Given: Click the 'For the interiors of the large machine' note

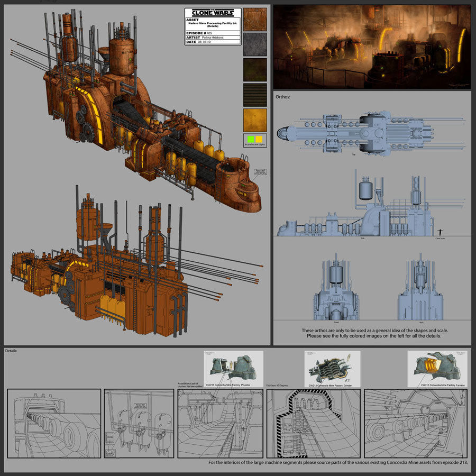Looking at the screenshot, I should pyautogui.click(x=338, y=462).
